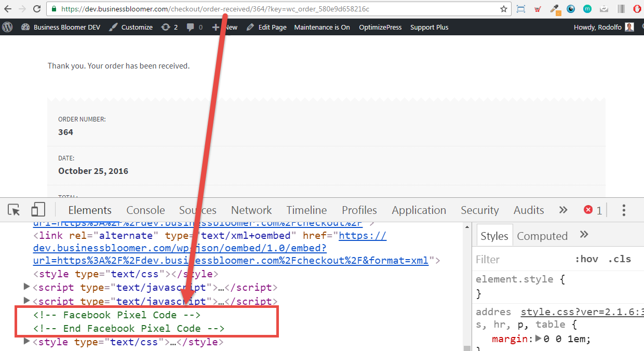Image resolution: width=644 pixels, height=351 pixels.
Task: Toggle the .cls class editor
Action: pyautogui.click(x=619, y=259)
